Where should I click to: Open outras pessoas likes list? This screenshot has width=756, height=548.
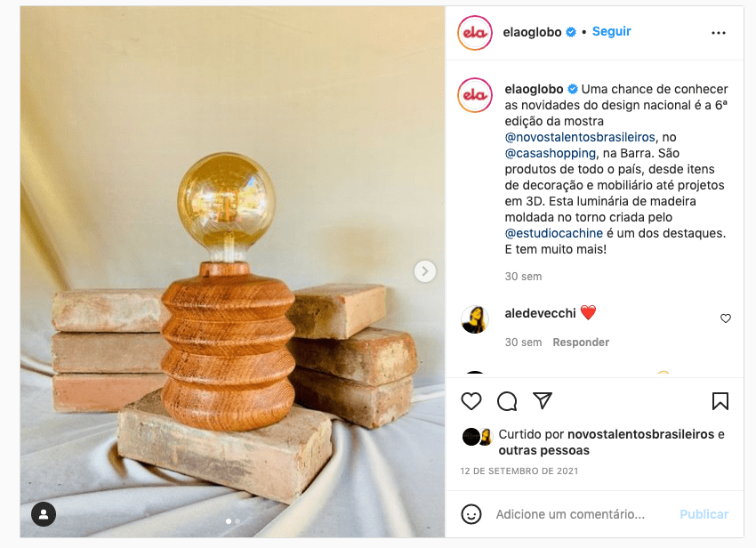click(x=543, y=450)
